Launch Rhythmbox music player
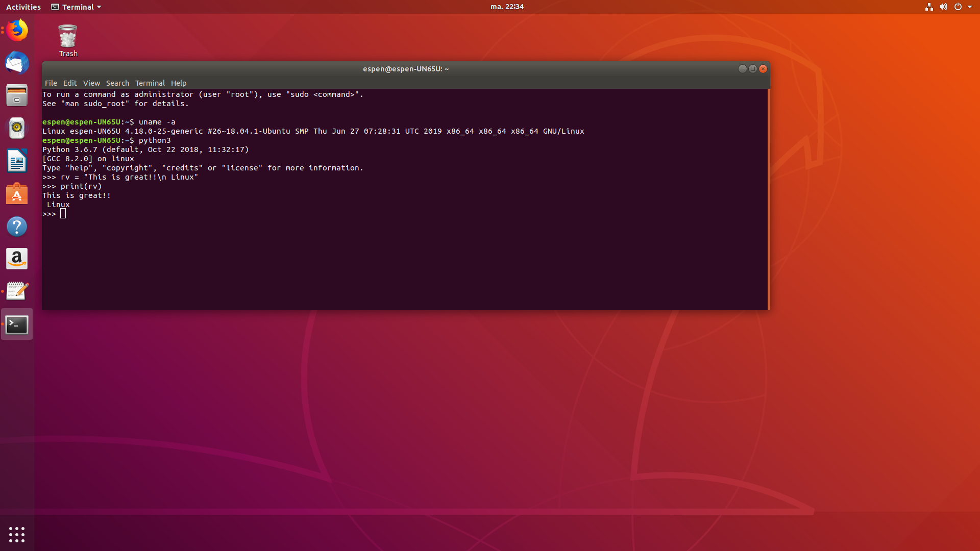 [17, 128]
